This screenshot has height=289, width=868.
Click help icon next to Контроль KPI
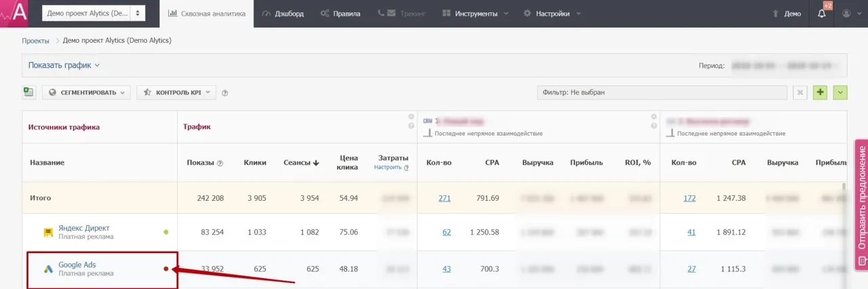point(224,93)
